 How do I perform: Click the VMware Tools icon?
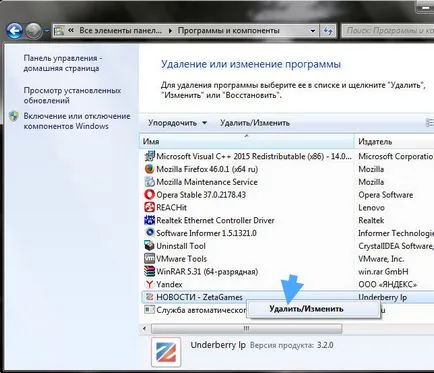(149, 258)
